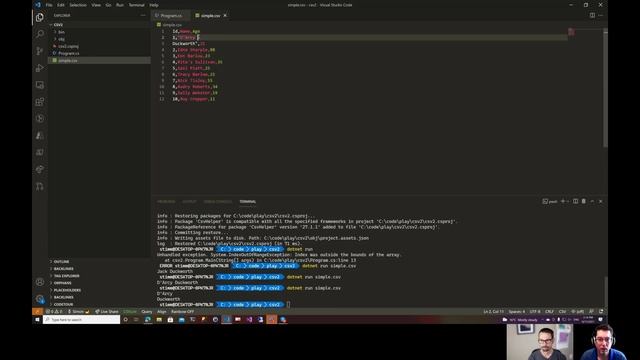Open the Run and Debug view
Image resolution: width=640 pixels, height=360 pixels.
pos(40,68)
